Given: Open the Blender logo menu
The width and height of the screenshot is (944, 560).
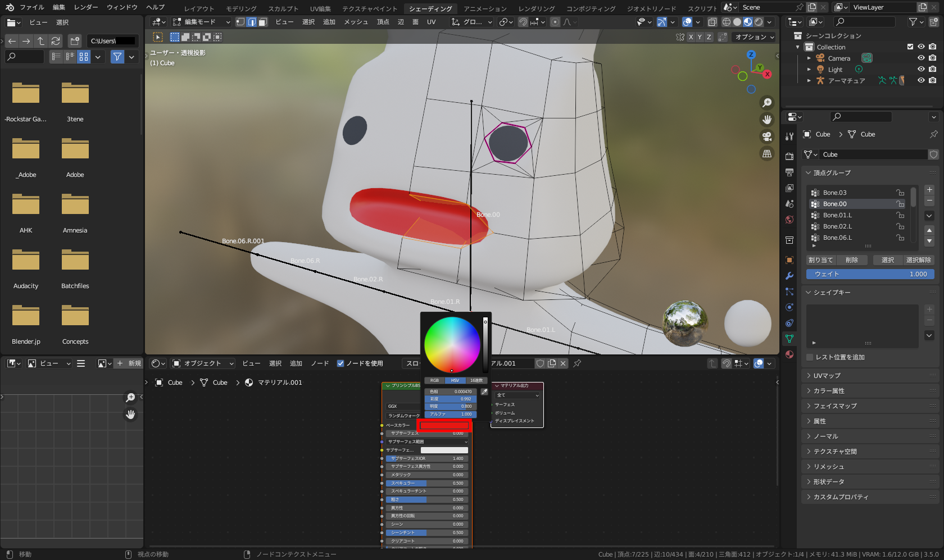Looking at the screenshot, I should [x=10, y=7].
